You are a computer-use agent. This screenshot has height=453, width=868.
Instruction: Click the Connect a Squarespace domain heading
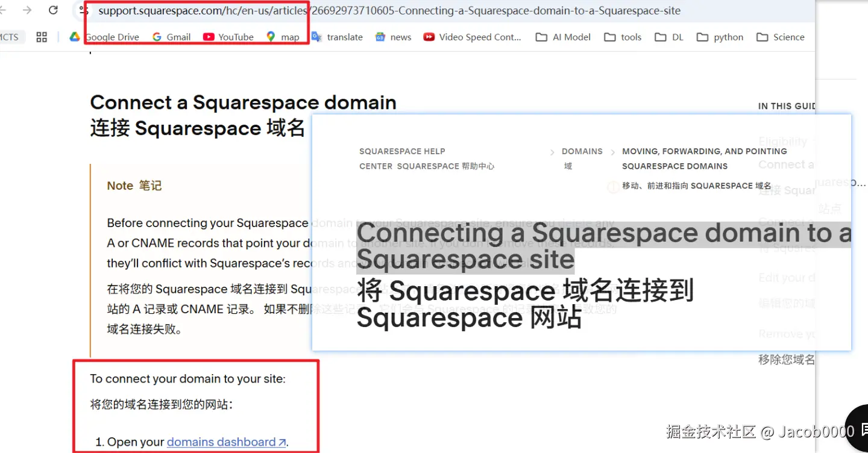point(243,102)
